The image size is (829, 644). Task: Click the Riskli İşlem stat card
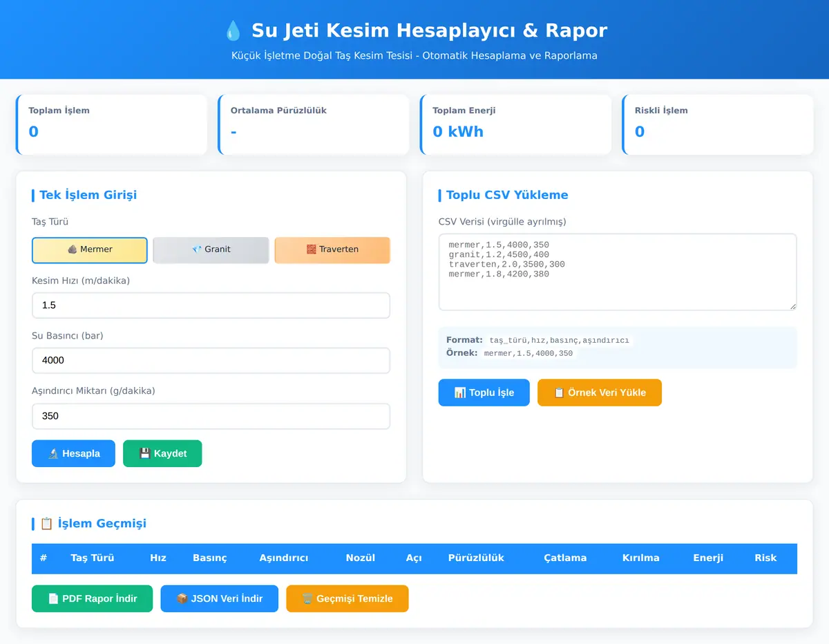pyautogui.click(x=718, y=124)
